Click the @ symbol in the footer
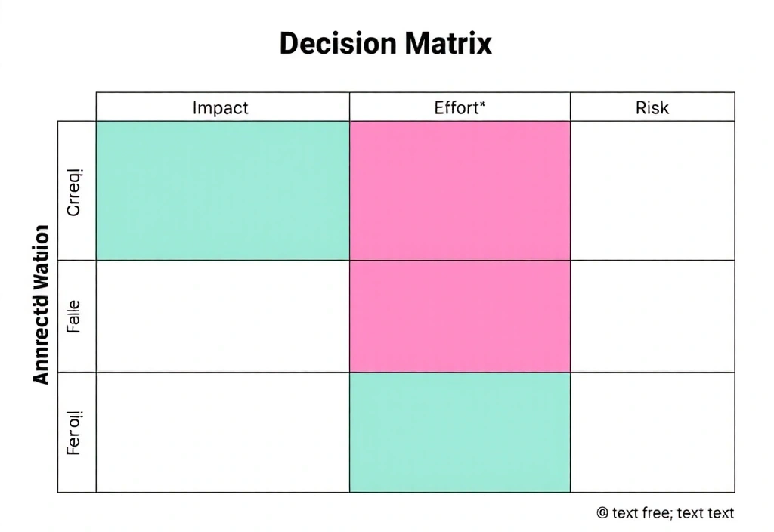Image resolution: width=774 pixels, height=532 pixels. pyautogui.click(x=602, y=513)
